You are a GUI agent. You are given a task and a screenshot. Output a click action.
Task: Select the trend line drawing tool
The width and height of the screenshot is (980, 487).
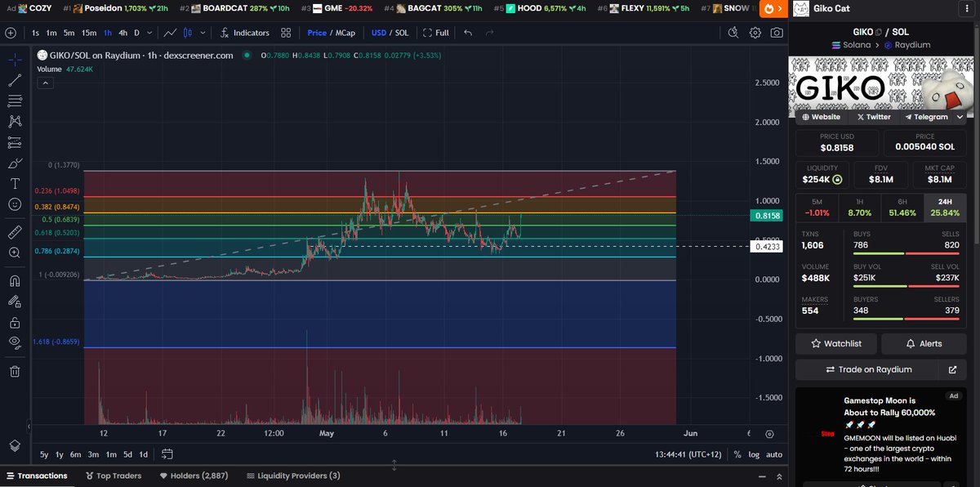pos(15,80)
